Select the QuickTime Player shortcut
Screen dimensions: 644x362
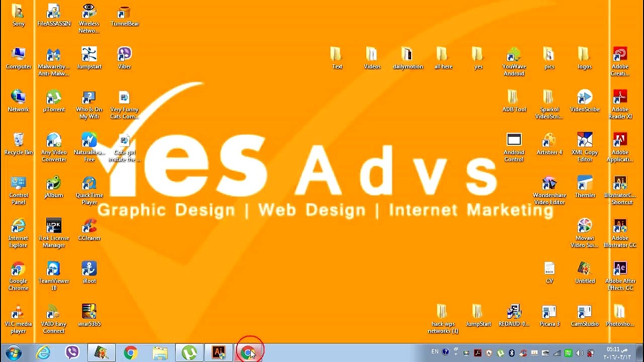click(x=89, y=191)
